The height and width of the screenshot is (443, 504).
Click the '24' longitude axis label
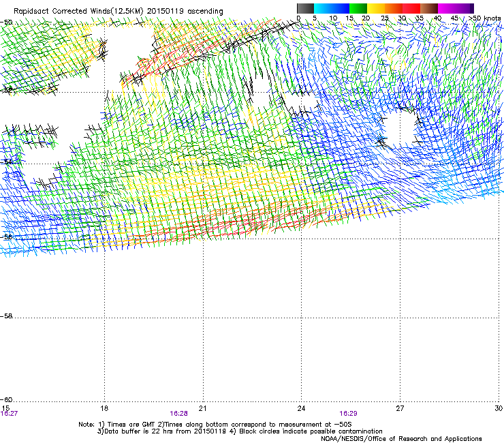tap(301, 408)
